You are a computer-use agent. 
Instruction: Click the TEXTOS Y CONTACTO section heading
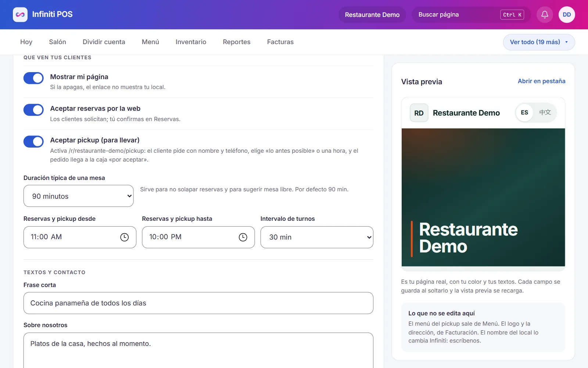point(54,272)
